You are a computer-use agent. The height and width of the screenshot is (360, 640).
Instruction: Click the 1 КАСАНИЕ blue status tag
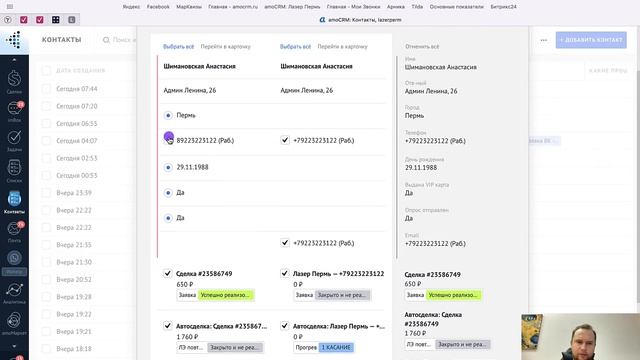[336, 347]
